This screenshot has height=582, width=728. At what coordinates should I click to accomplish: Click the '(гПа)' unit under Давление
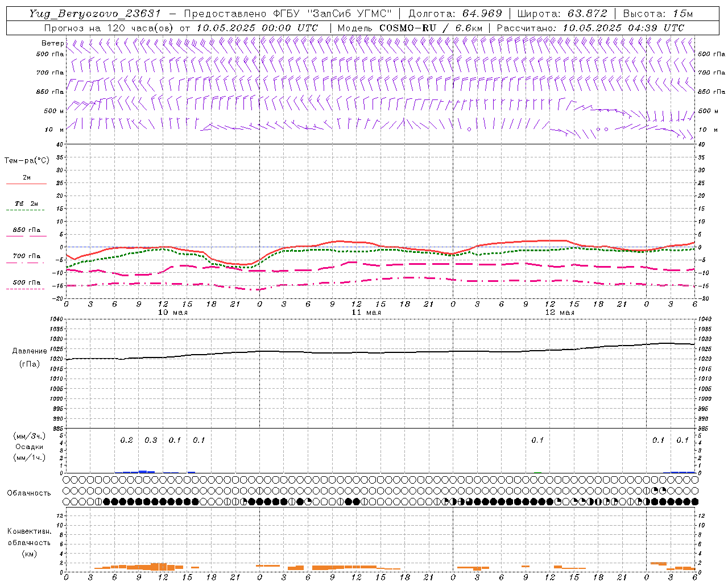(x=28, y=364)
